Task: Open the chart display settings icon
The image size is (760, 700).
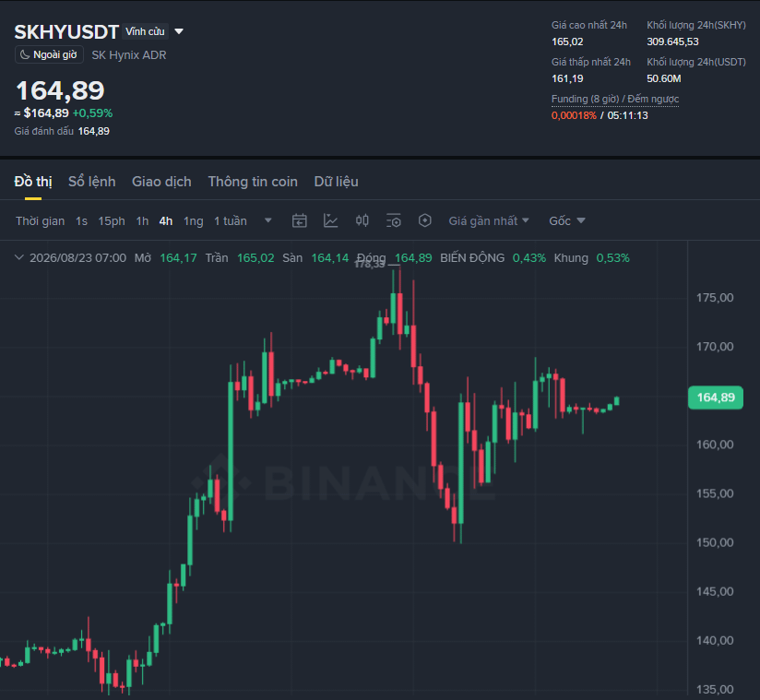Action: pyautogui.click(x=394, y=221)
